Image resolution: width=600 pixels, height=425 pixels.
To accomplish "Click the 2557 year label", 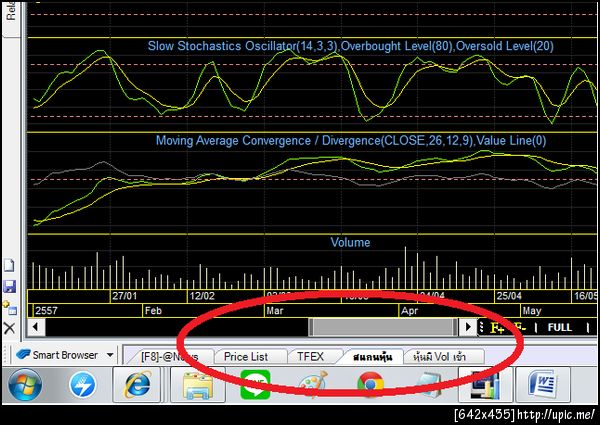I will 46,310.
